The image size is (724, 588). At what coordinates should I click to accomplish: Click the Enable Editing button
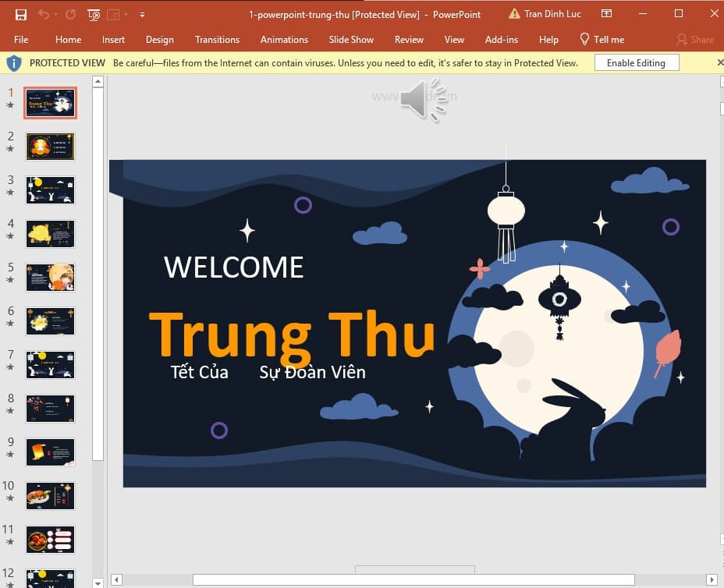pyautogui.click(x=637, y=62)
